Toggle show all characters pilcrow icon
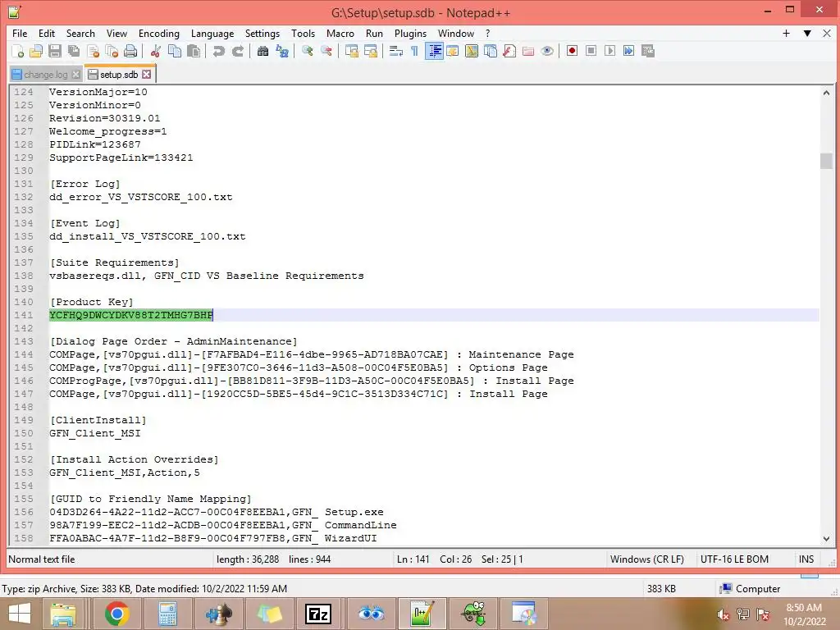Screen dimensions: 840x630 (x=414, y=51)
